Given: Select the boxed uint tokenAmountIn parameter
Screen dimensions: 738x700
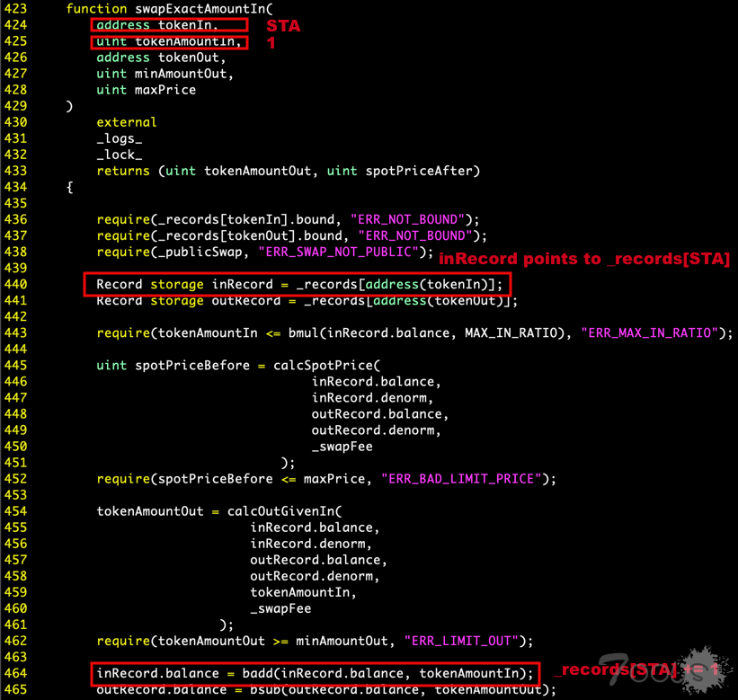Looking at the screenshot, I should tap(169, 41).
